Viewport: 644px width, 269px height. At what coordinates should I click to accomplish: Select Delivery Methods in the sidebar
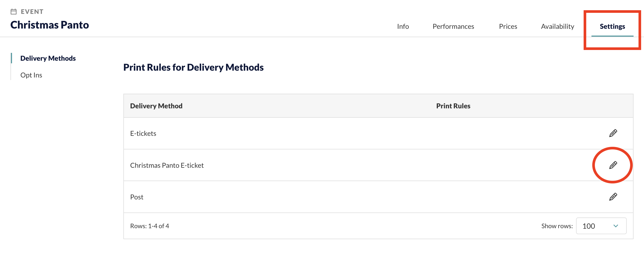coord(48,58)
